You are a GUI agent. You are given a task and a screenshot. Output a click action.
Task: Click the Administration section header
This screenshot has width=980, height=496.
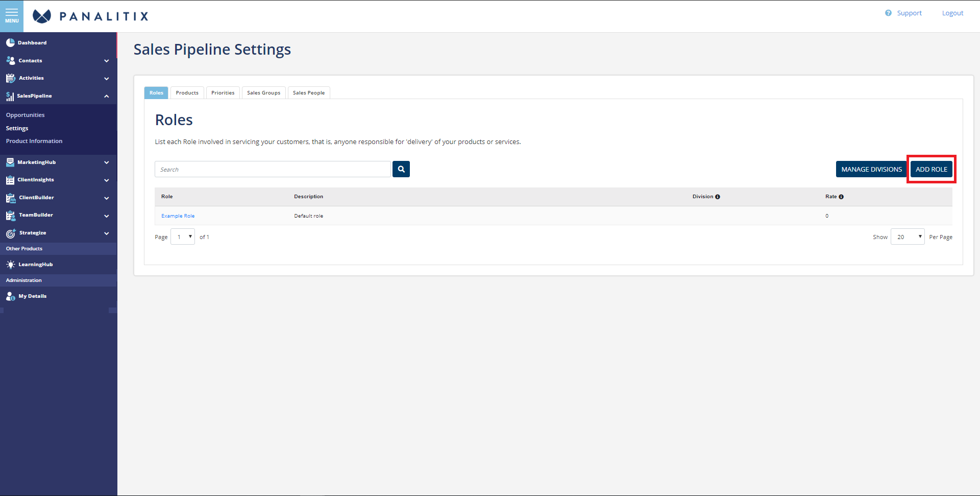(24, 280)
